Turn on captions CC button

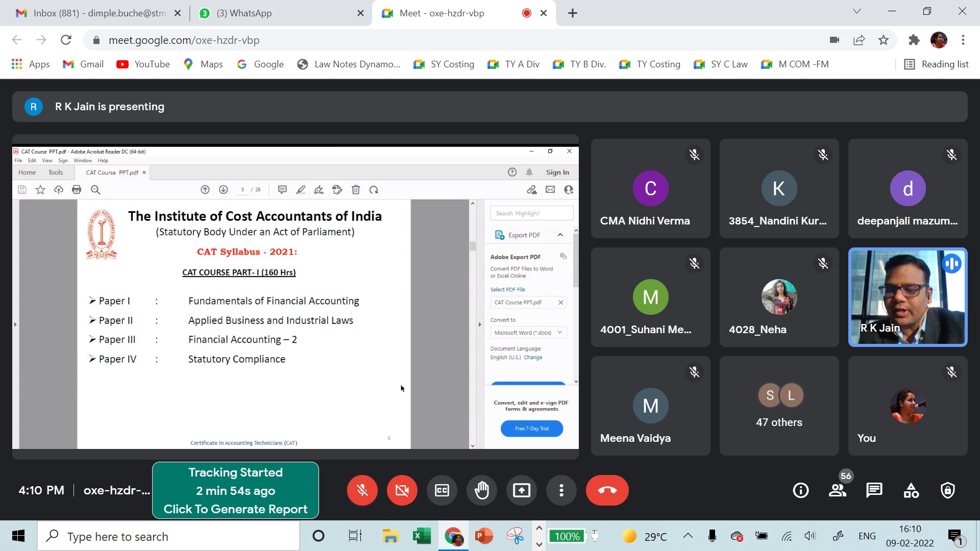442,490
